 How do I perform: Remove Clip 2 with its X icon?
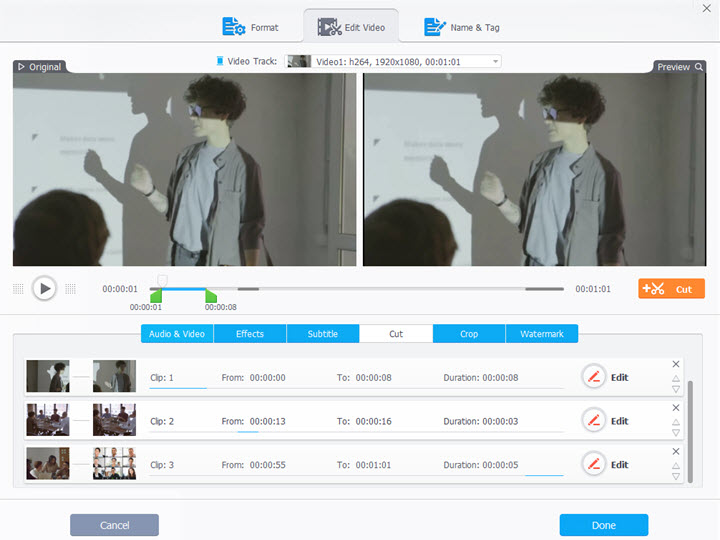(676, 408)
